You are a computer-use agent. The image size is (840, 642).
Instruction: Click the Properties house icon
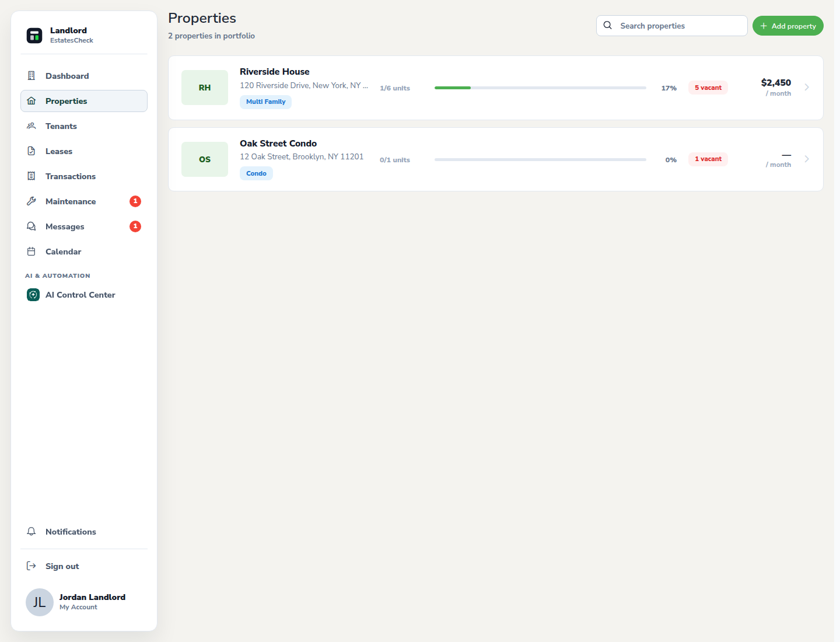pos(32,101)
